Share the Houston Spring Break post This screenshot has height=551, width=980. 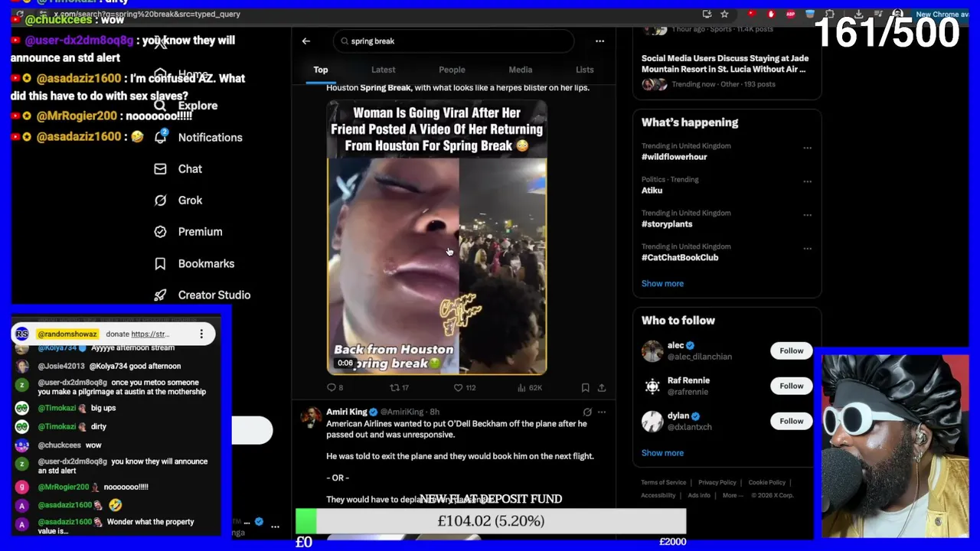602,388
